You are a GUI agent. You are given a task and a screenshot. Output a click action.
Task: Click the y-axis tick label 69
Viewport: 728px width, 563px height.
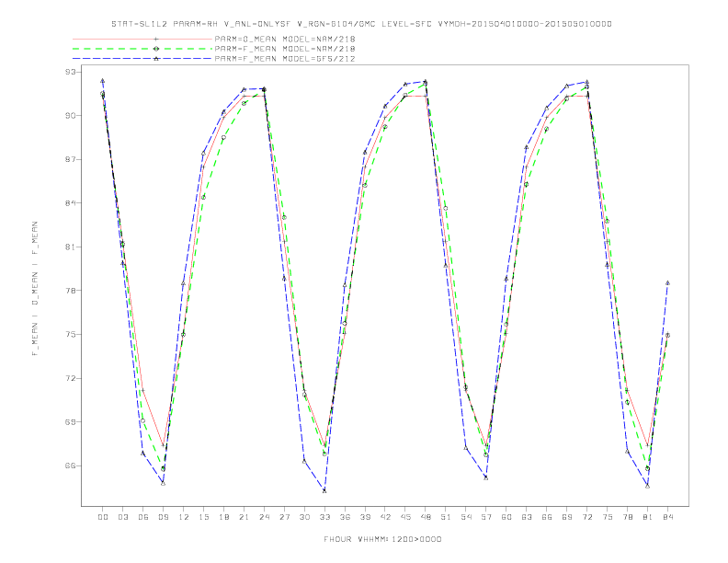71,422
